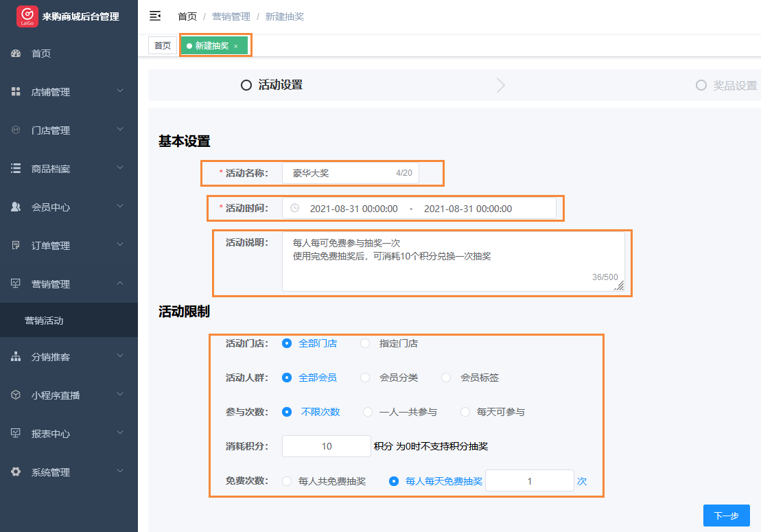Click the 下一步 button
This screenshot has width=761, height=532.
click(726, 516)
